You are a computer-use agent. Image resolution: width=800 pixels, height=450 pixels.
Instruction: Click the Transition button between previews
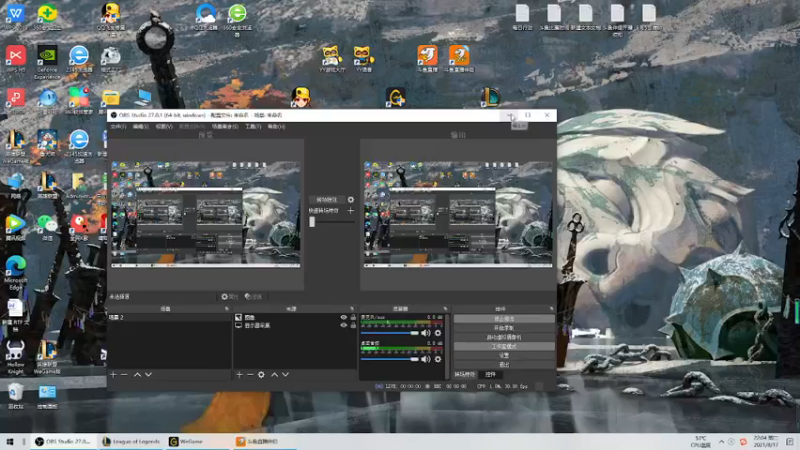click(x=327, y=199)
